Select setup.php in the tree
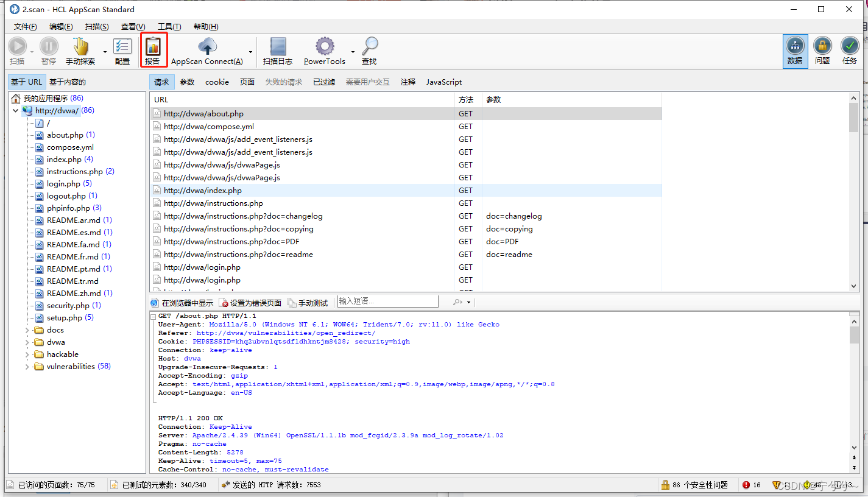 [x=65, y=318]
